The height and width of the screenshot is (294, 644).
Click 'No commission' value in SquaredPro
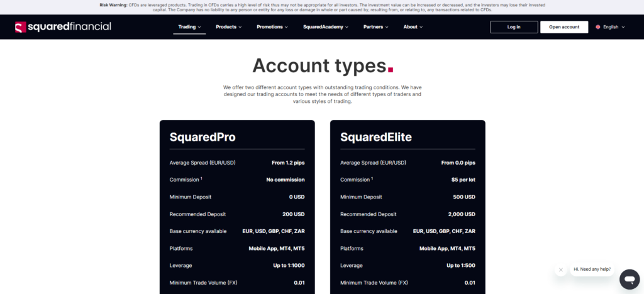[x=286, y=180]
